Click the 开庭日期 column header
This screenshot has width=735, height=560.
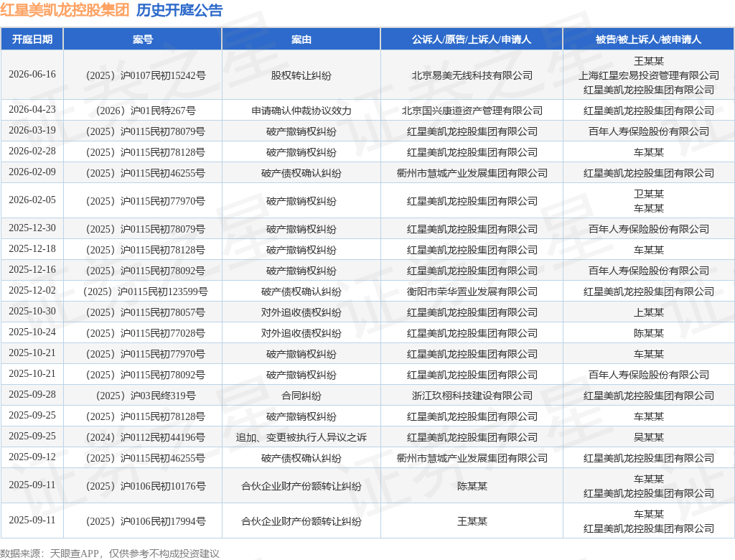point(32,39)
